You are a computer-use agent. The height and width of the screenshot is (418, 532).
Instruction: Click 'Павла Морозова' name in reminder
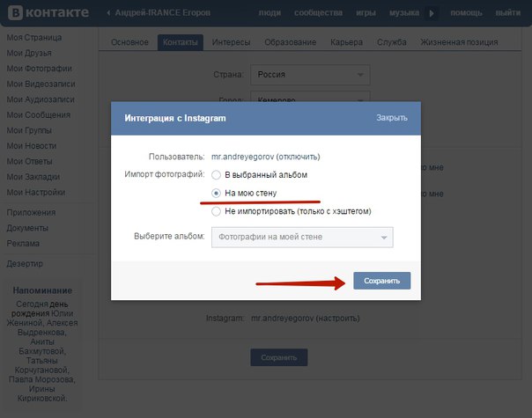[x=41, y=379]
